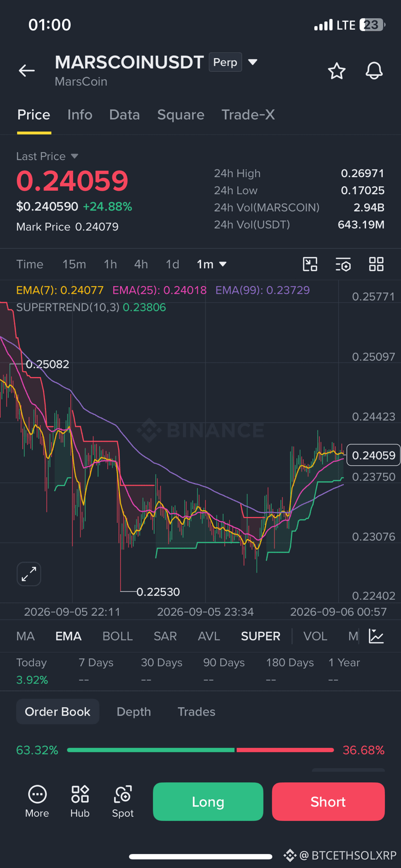401x868 pixels.
Task: Toggle the EMA indicator
Action: click(68, 636)
